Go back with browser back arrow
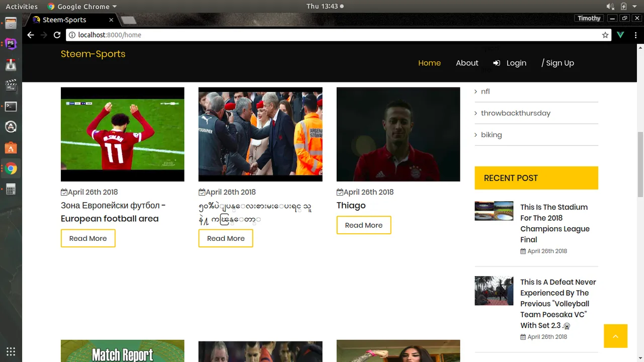The image size is (644, 362). click(x=31, y=35)
